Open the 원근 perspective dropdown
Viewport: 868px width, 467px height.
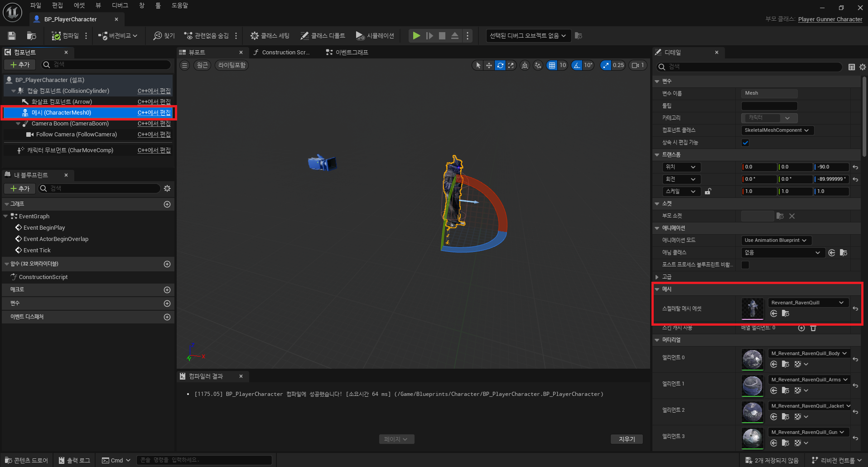(x=203, y=65)
